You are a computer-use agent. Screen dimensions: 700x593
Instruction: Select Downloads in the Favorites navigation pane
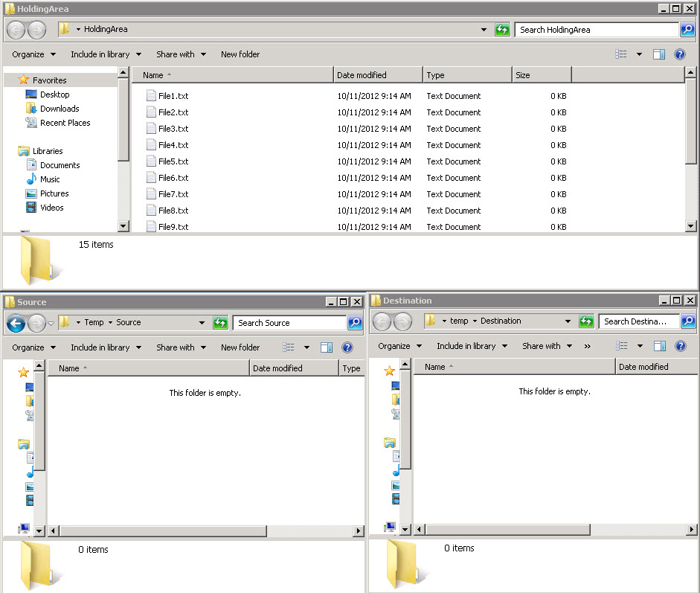pos(60,109)
